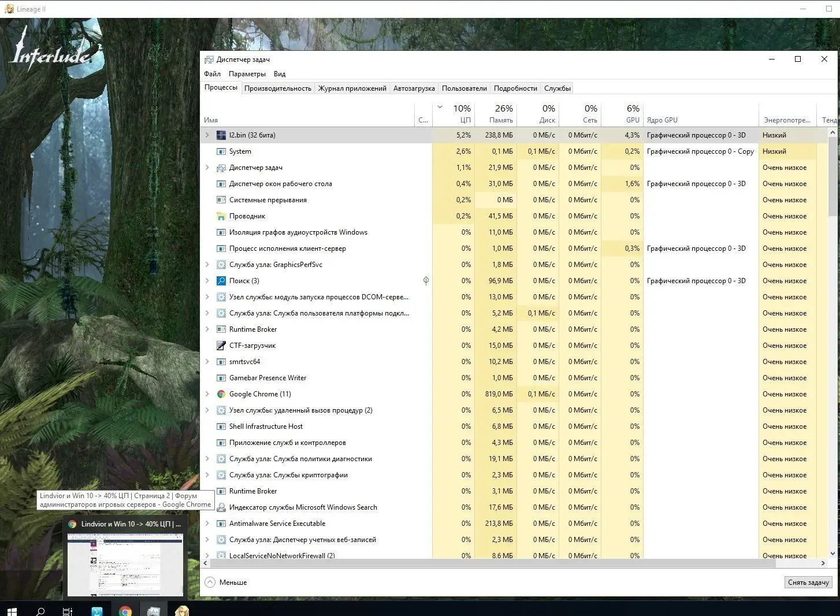Click the horizontal scrollbar right arrow
This screenshot has height=616, width=840.
pyautogui.click(x=823, y=563)
